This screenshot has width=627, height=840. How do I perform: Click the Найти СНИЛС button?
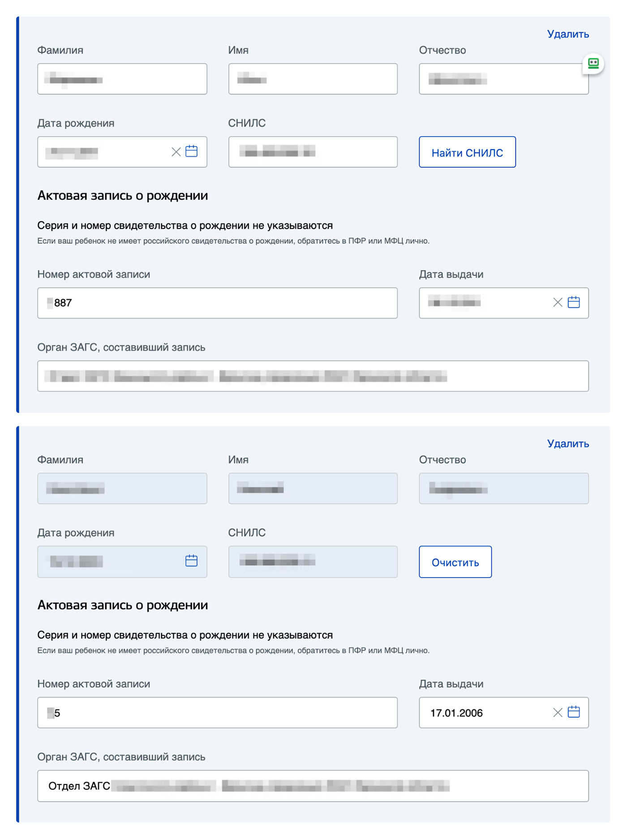pyautogui.click(x=467, y=152)
